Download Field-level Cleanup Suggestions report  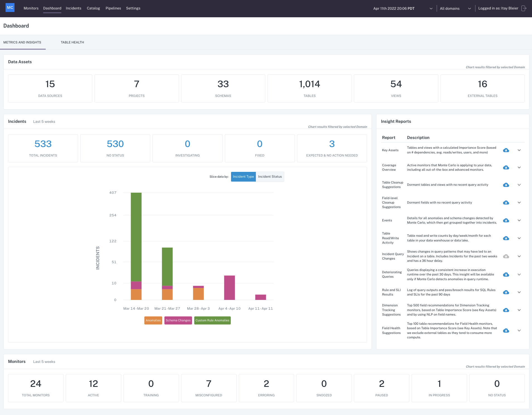point(506,202)
